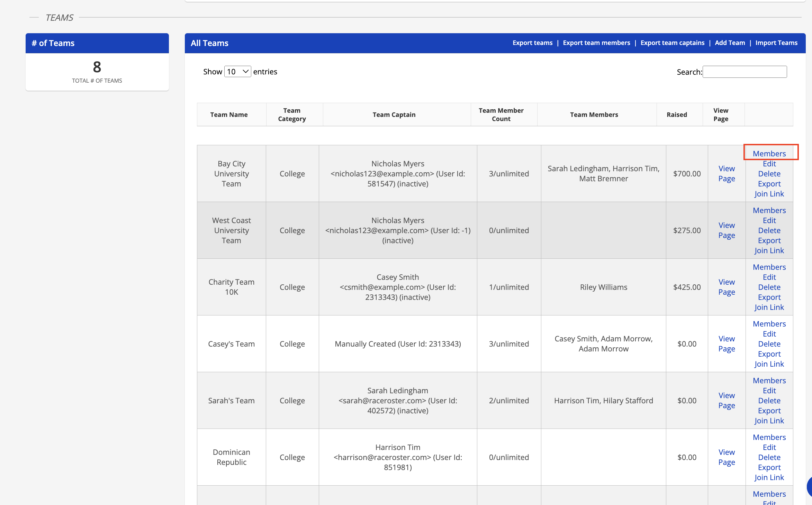Export the Casey's Team row
The width and height of the screenshot is (812, 505).
pyautogui.click(x=769, y=354)
